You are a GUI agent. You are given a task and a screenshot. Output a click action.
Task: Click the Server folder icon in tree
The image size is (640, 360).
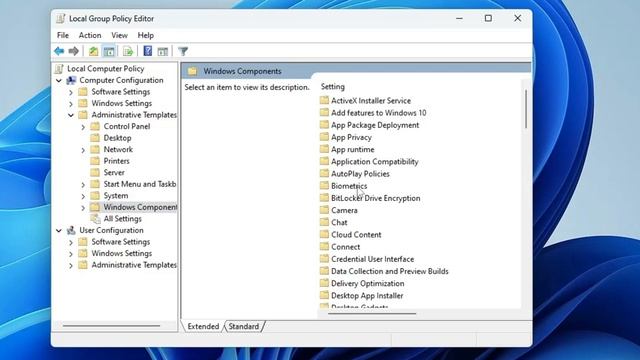95,173
